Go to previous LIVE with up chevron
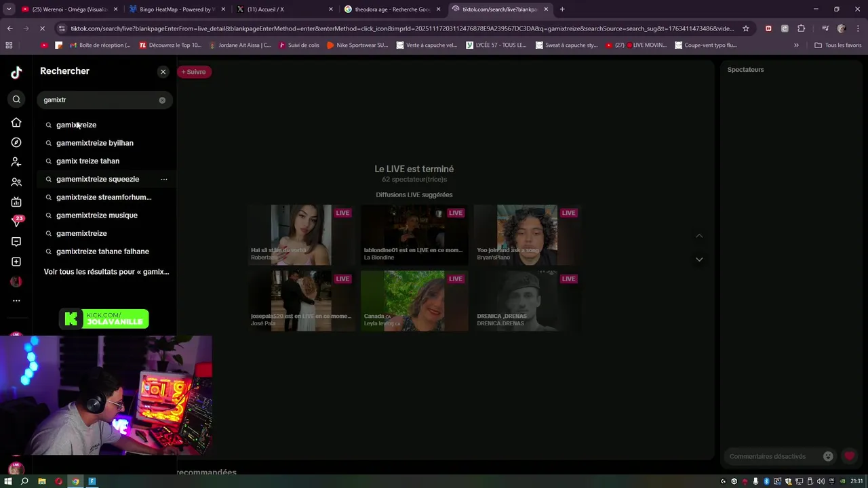The width and height of the screenshot is (868, 488). (x=699, y=236)
